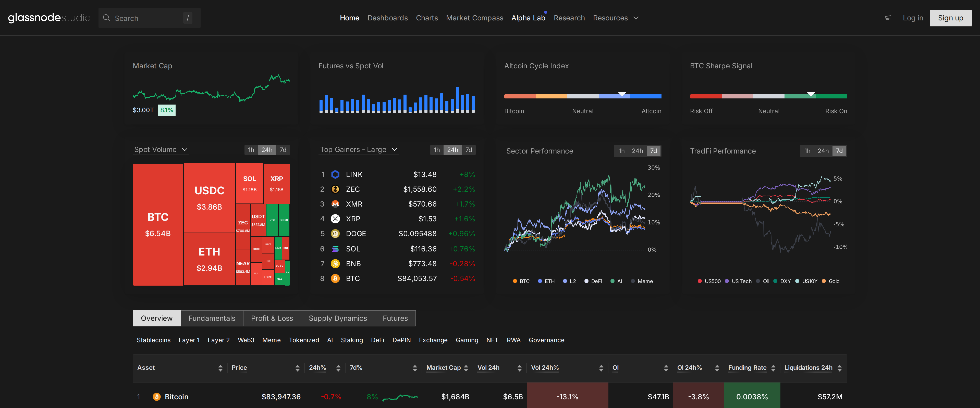
Task: Toggle Gold series in TradFi legend
Action: click(830, 281)
